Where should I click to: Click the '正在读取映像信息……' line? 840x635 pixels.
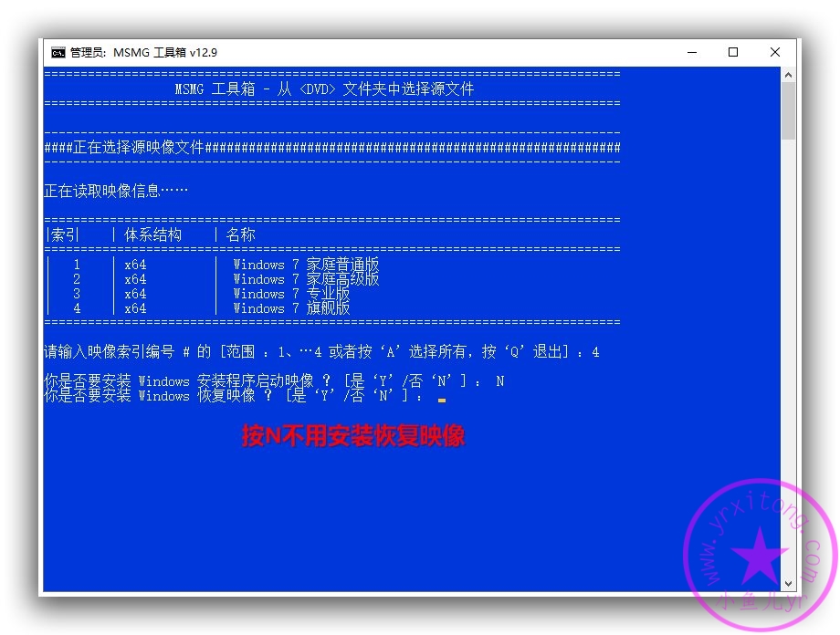click(116, 191)
